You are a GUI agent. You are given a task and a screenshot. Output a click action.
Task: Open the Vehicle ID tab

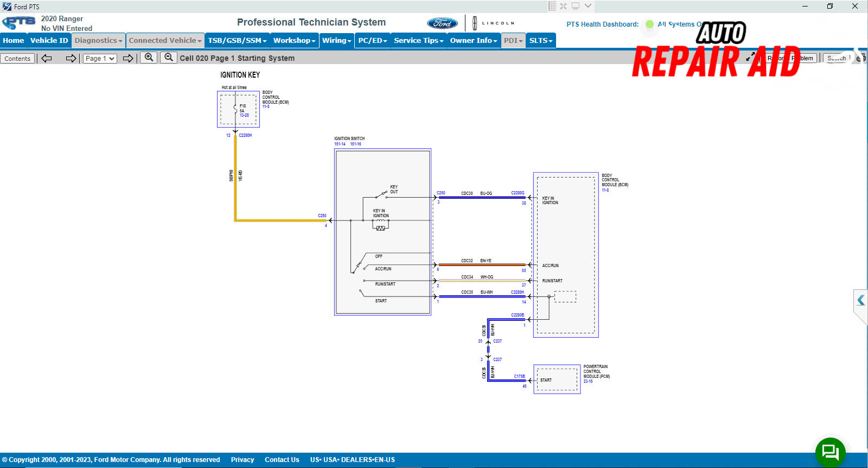coord(49,40)
